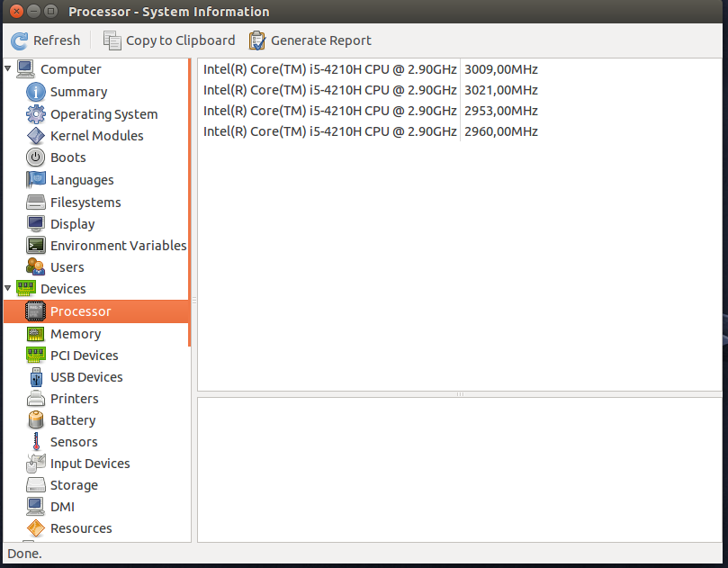Open the Memory module icon

point(36,334)
